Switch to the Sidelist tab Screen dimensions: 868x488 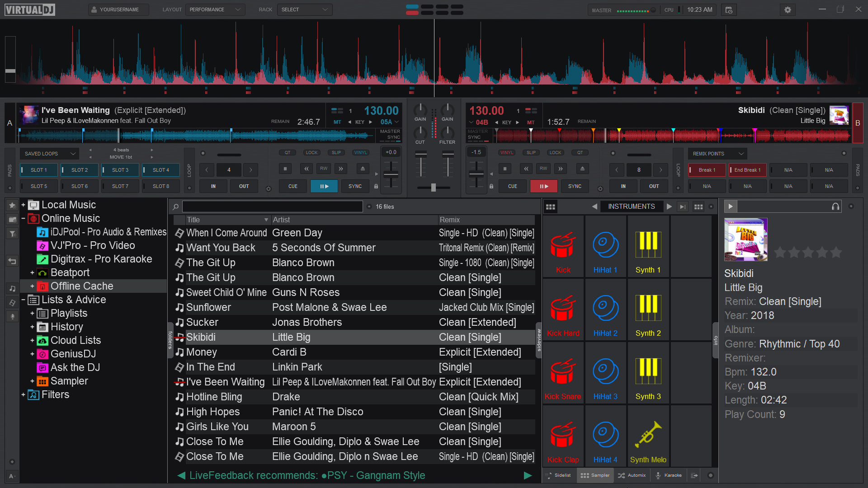(x=559, y=475)
